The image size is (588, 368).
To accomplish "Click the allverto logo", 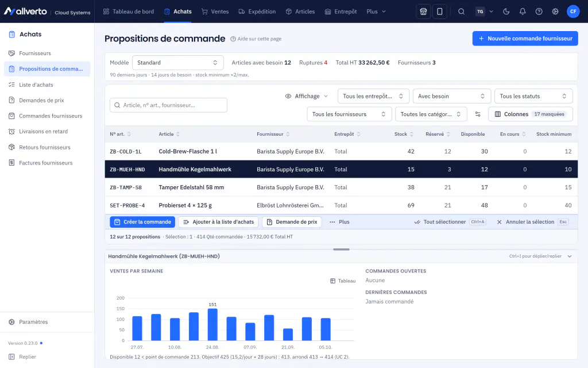I will 25,11.
